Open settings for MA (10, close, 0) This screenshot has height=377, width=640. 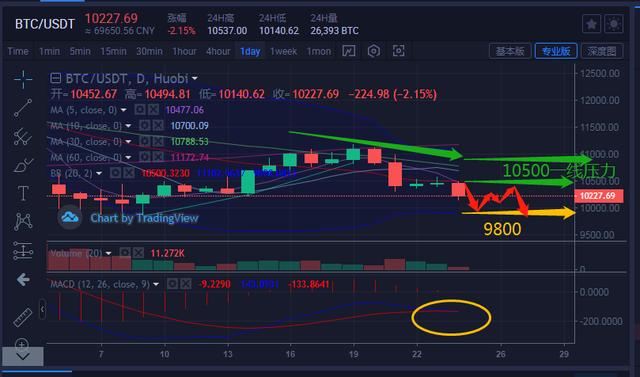coord(144,126)
